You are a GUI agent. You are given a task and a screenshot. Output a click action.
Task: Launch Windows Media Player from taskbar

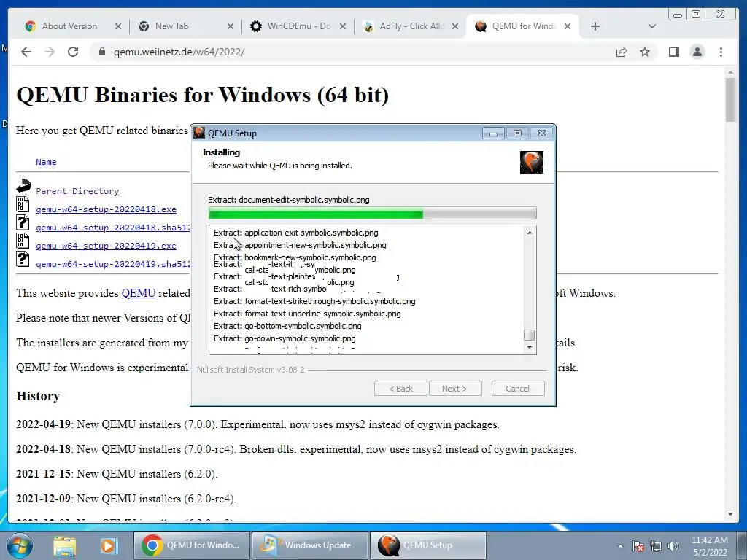pos(108,545)
